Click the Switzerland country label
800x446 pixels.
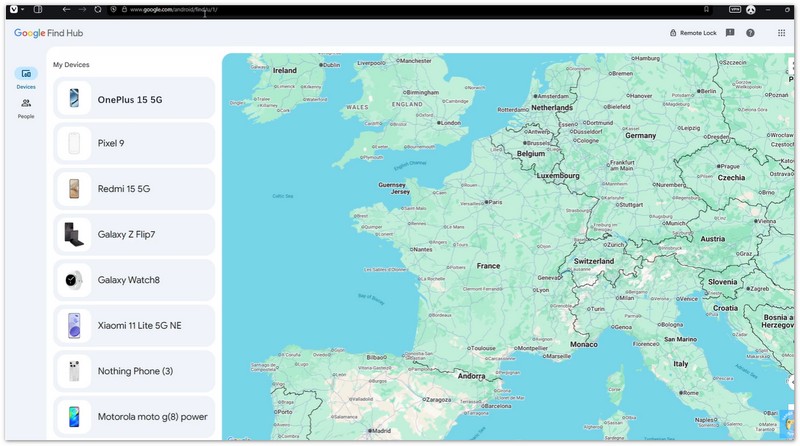[594, 261]
